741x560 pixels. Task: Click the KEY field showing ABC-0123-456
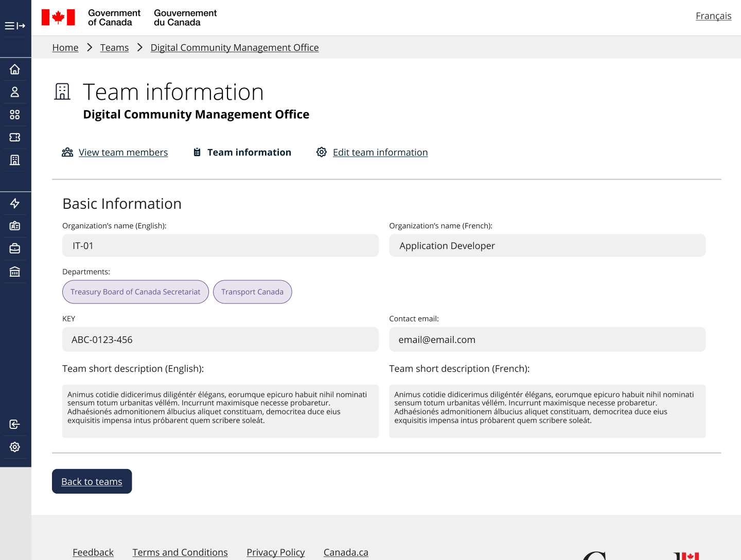[220, 339]
